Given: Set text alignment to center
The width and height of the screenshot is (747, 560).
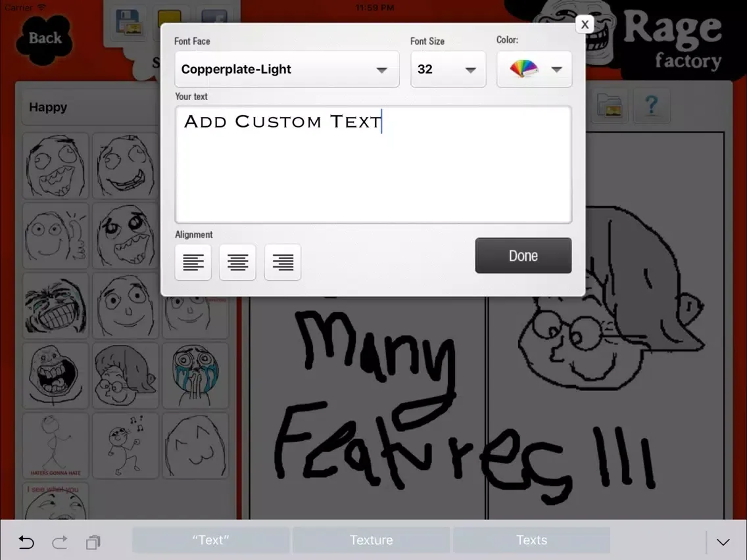Looking at the screenshot, I should tap(237, 262).
